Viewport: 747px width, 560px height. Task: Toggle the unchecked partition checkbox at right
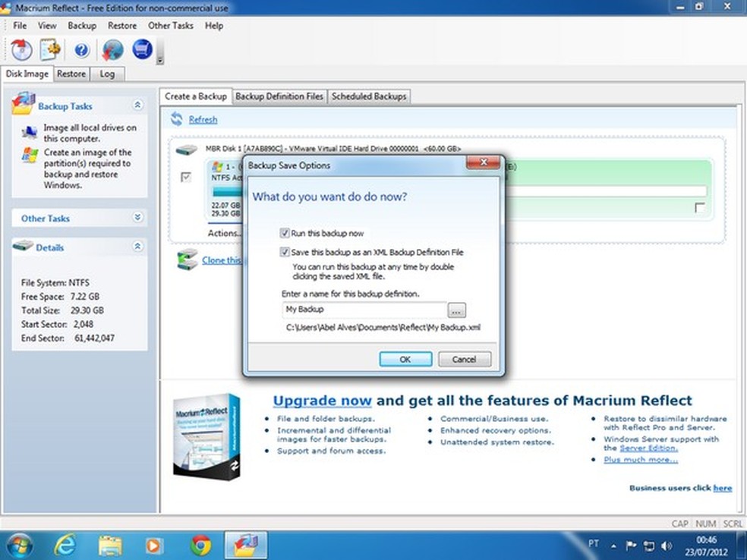(700, 208)
